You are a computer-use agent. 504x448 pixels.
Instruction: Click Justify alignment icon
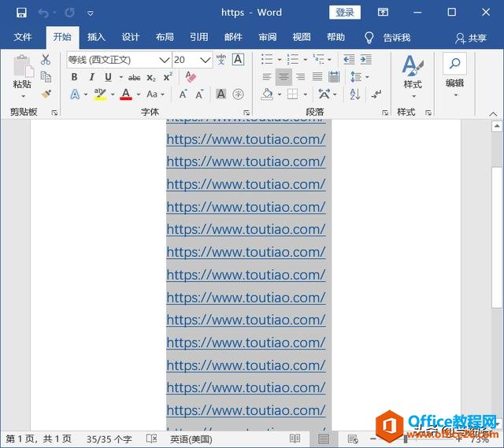[317, 77]
